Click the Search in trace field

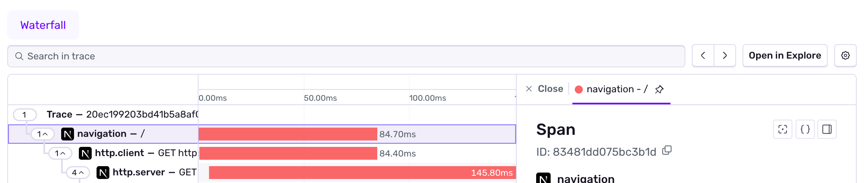click(x=346, y=56)
